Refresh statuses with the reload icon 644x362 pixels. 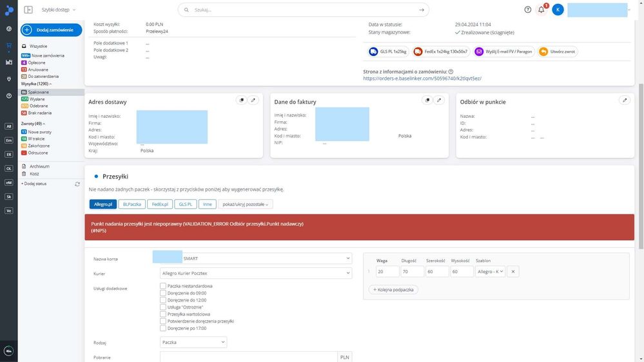coord(77,184)
